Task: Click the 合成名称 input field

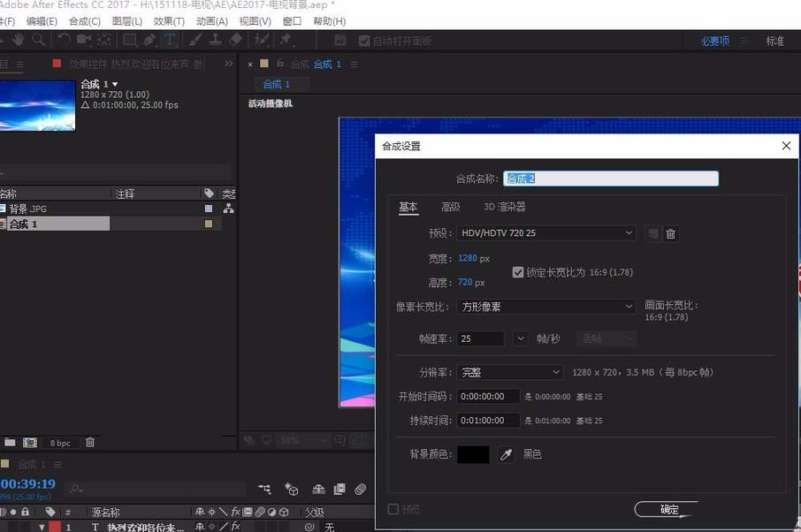Action: point(610,178)
